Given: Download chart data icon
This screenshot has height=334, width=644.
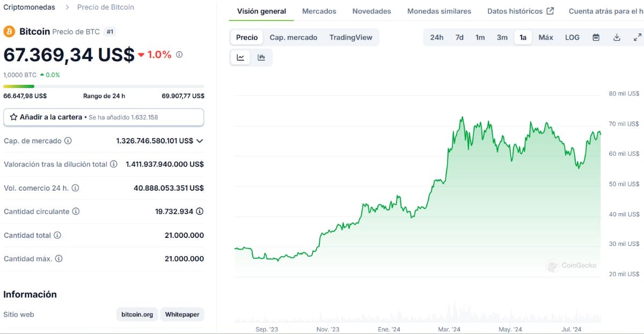Looking at the screenshot, I should coord(617,37).
